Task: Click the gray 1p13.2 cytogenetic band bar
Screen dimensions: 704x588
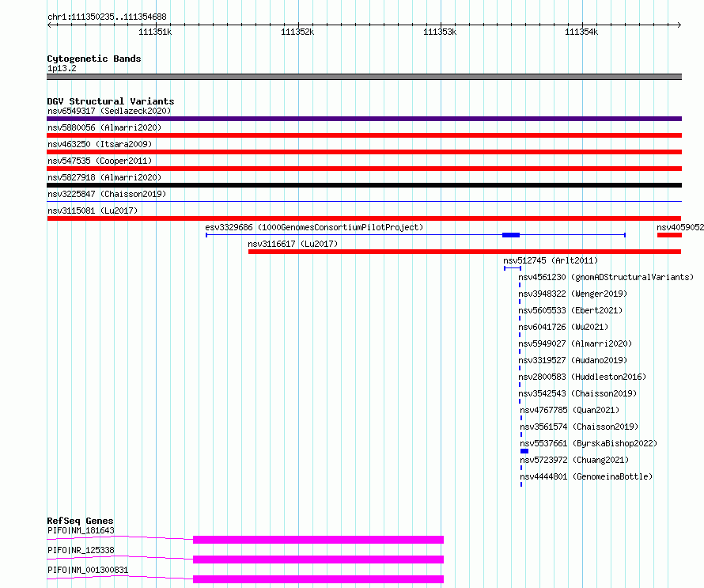Action: pyautogui.click(x=364, y=77)
